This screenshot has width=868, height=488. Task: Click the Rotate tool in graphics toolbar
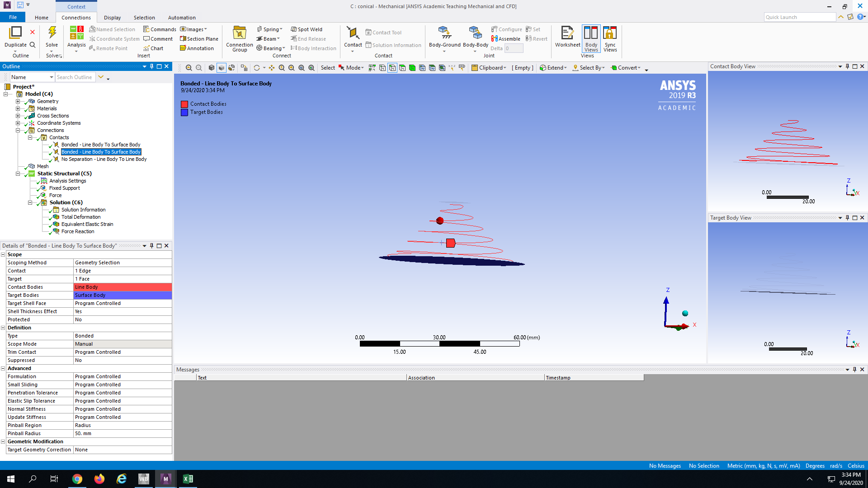point(257,68)
